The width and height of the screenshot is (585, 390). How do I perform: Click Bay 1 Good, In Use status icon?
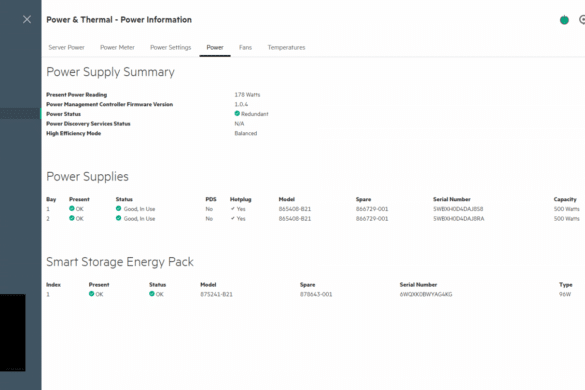(118, 208)
